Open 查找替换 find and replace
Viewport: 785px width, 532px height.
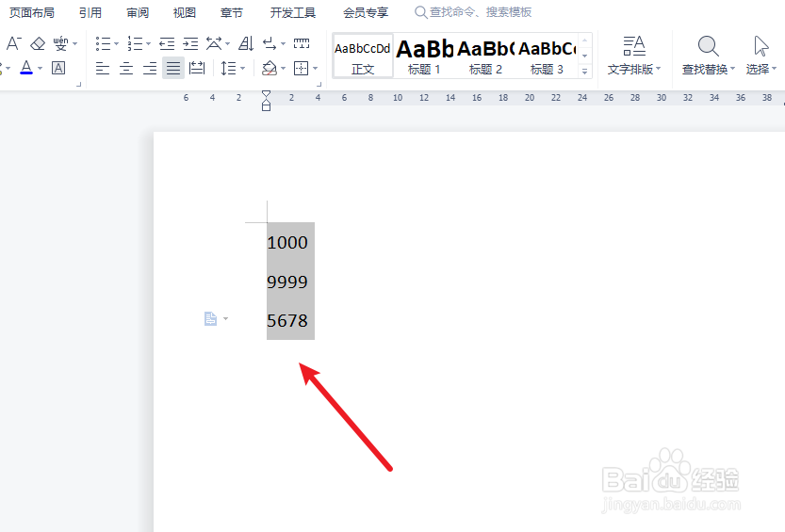pos(708,56)
